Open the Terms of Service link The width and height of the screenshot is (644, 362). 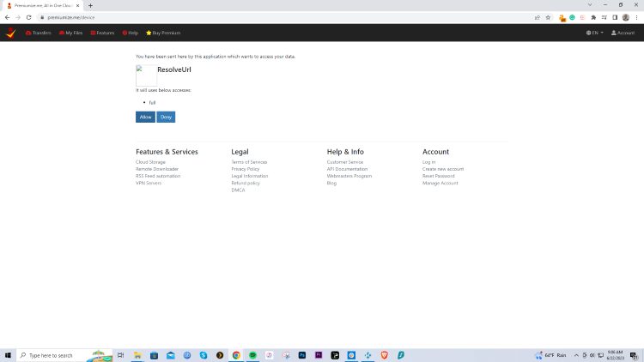click(x=249, y=162)
